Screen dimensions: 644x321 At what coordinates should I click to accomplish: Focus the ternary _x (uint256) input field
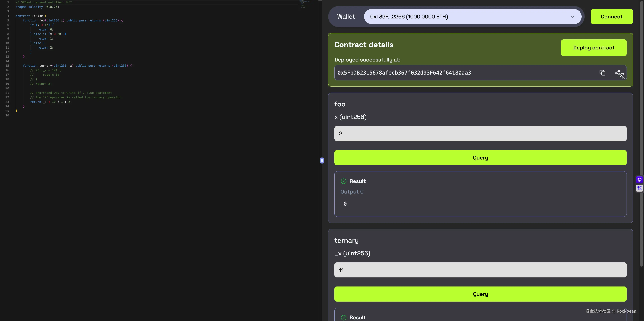tap(480, 270)
